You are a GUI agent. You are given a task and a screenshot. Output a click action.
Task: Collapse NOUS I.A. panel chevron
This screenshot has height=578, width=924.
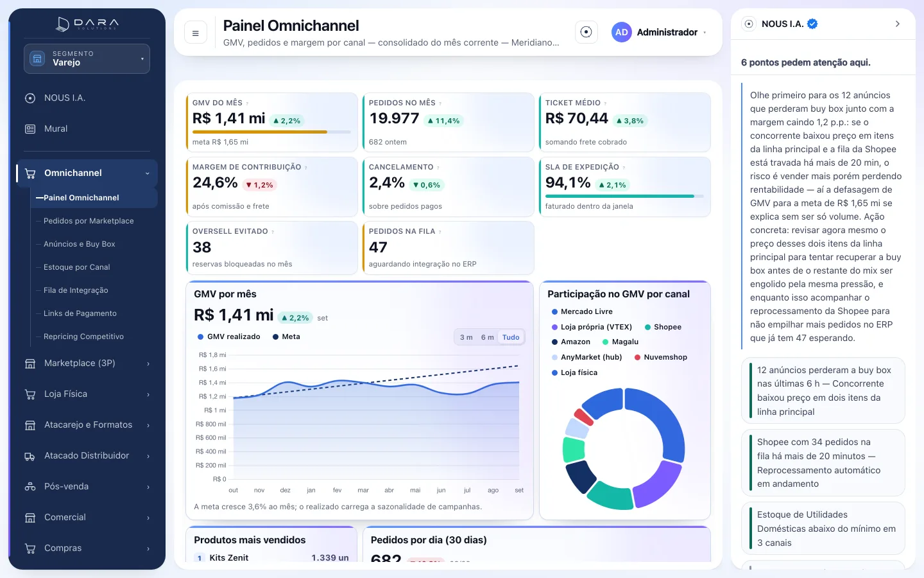coord(897,24)
